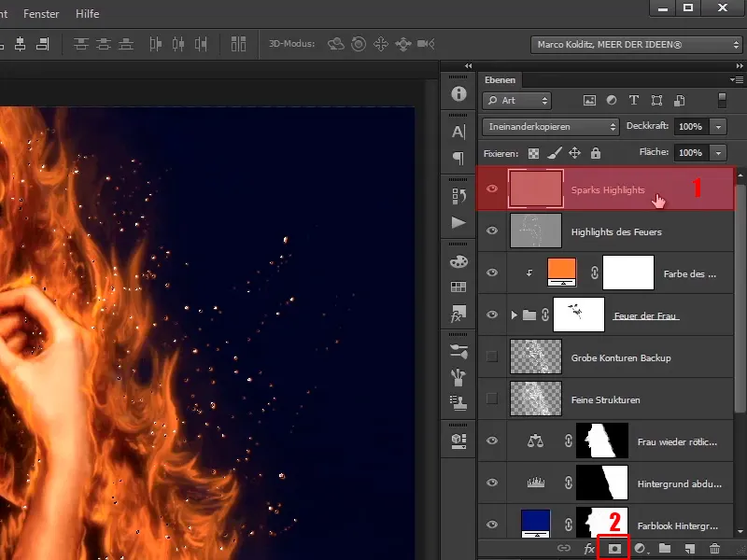Open the History panel icon
This screenshot has height=560, width=747.
458,196
